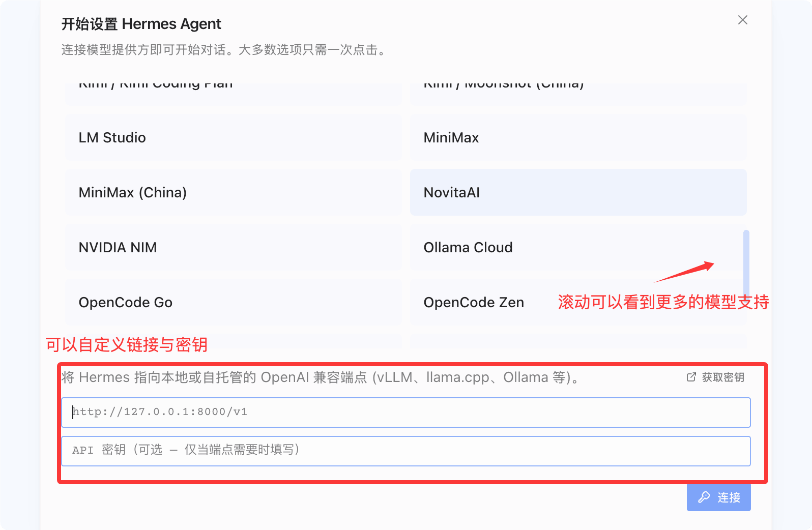Focus the endpoint URL input field
The width and height of the screenshot is (812, 530).
click(x=406, y=412)
